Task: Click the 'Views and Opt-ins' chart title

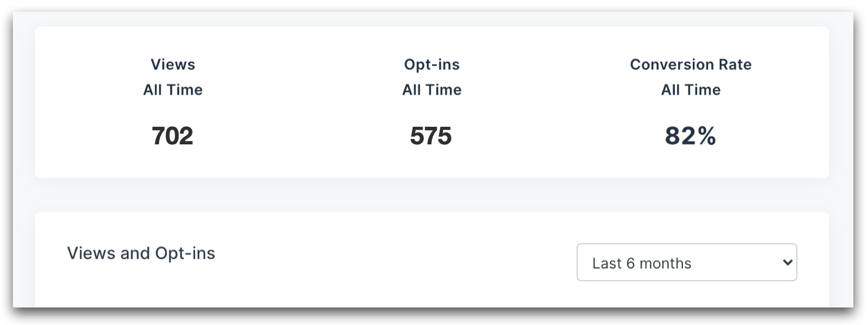Action: [141, 254]
